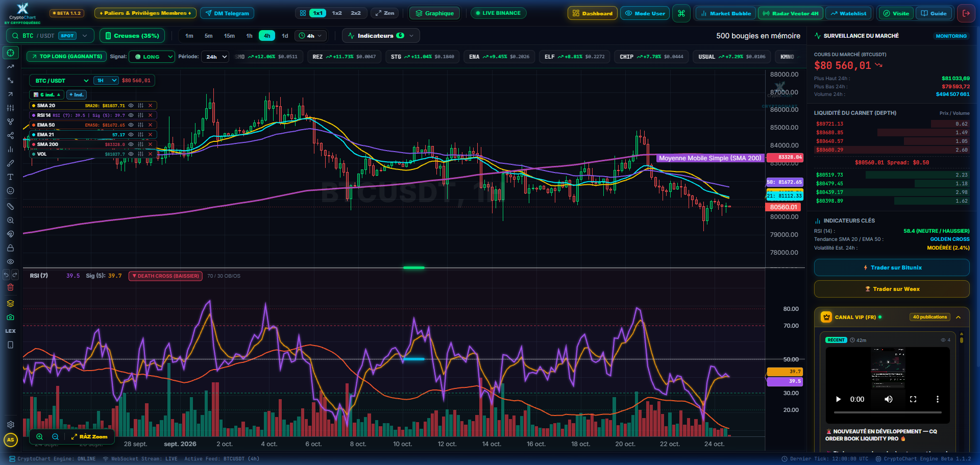This screenshot has height=465, width=980.
Task: Open the DM Telegram link
Action: [x=227, y=13]
